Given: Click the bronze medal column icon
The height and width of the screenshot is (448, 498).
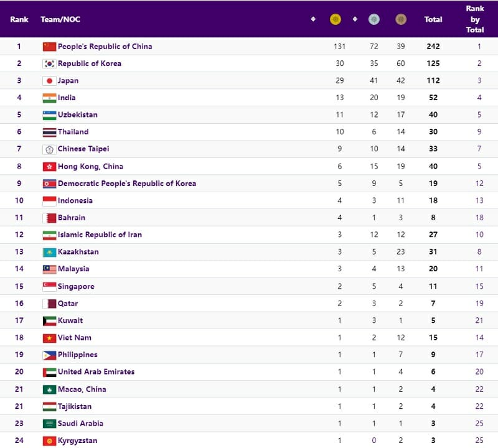Looking at the screenshot, I should (401, 19).
